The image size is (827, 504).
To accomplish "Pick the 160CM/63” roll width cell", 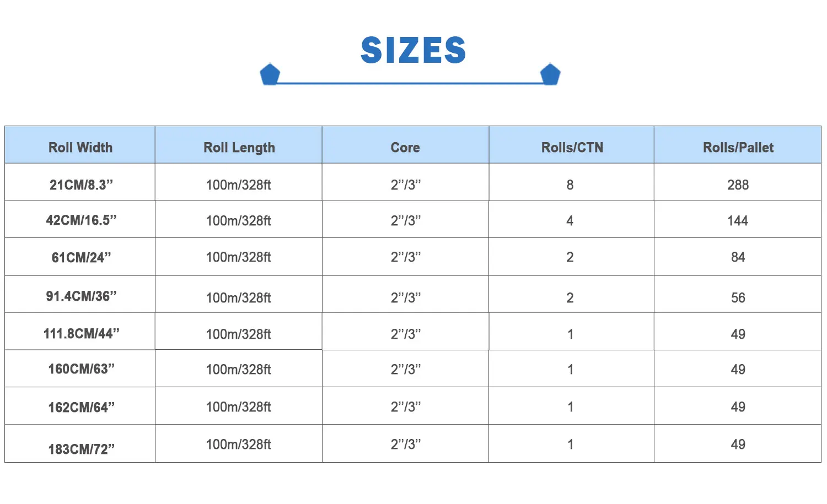I will [x=81, y=369].
